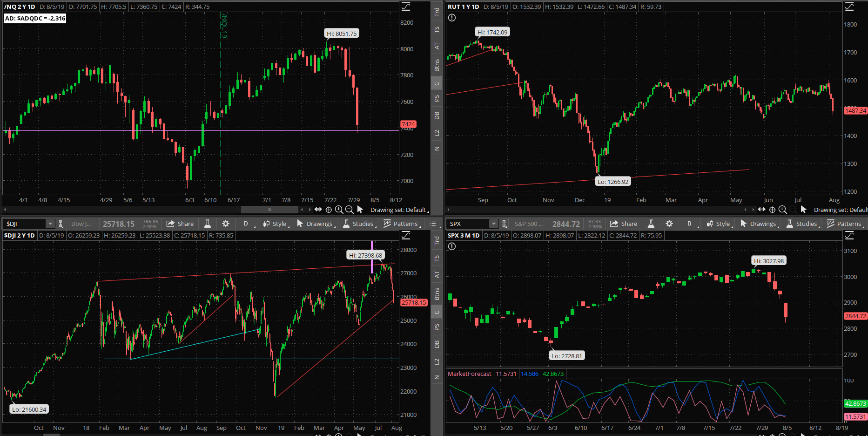Open Btns side tab beside $DJI chart
868x436 pixels.
tap(437, 293)
